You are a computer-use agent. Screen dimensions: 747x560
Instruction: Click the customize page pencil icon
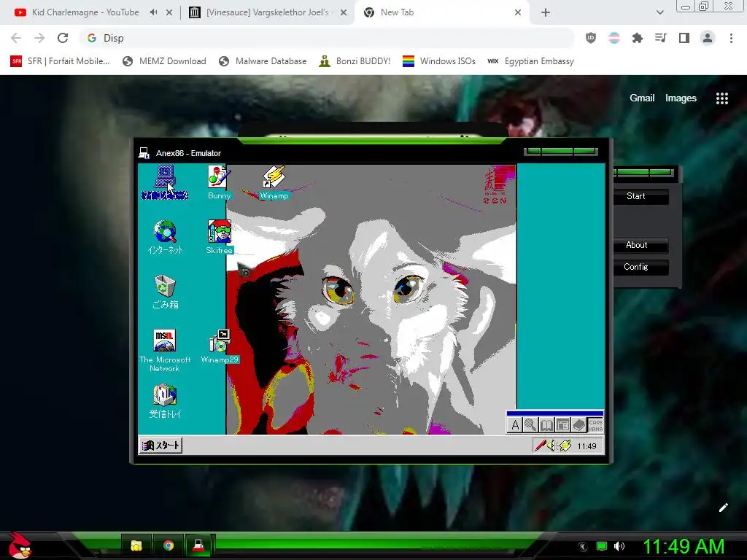click(723, 507)
